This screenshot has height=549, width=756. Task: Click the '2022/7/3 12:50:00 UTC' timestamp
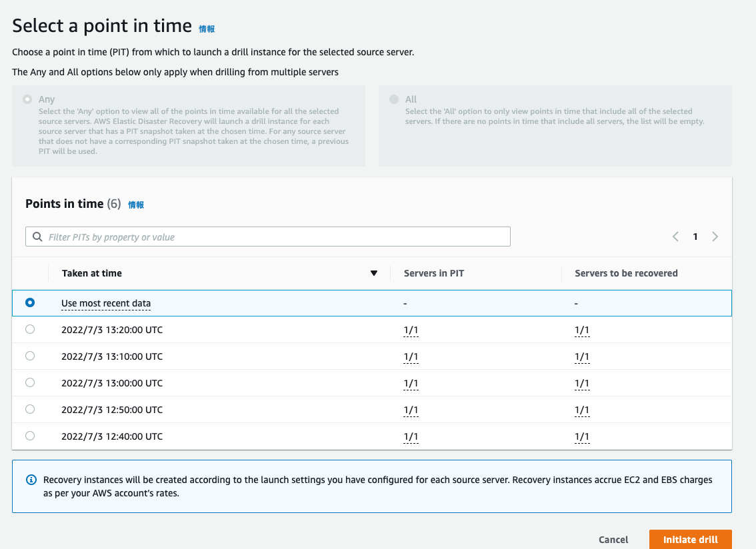click(112, 410)
